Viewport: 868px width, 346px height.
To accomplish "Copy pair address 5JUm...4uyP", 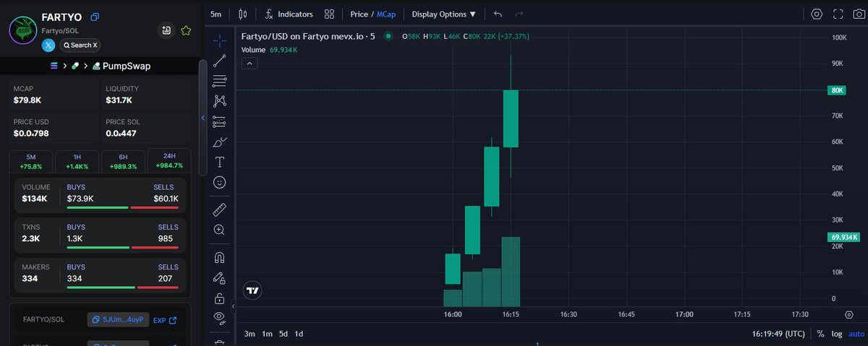I will coord(118,319).
